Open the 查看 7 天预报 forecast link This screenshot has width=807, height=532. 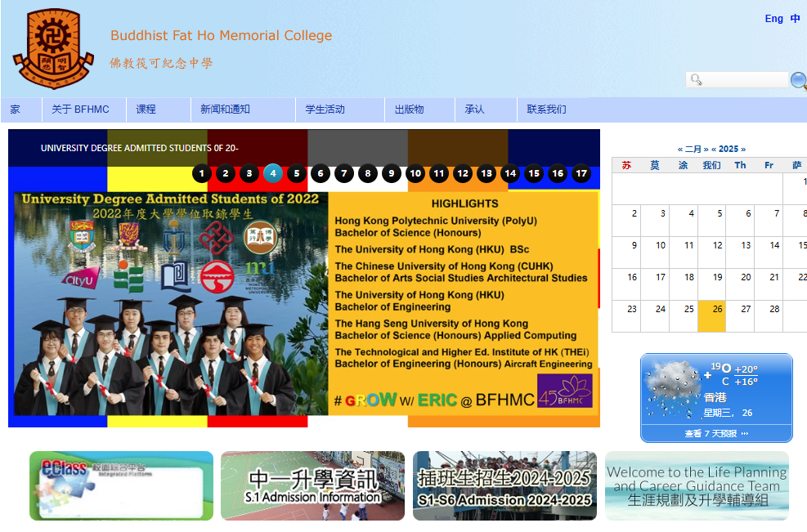click(716, 434)
